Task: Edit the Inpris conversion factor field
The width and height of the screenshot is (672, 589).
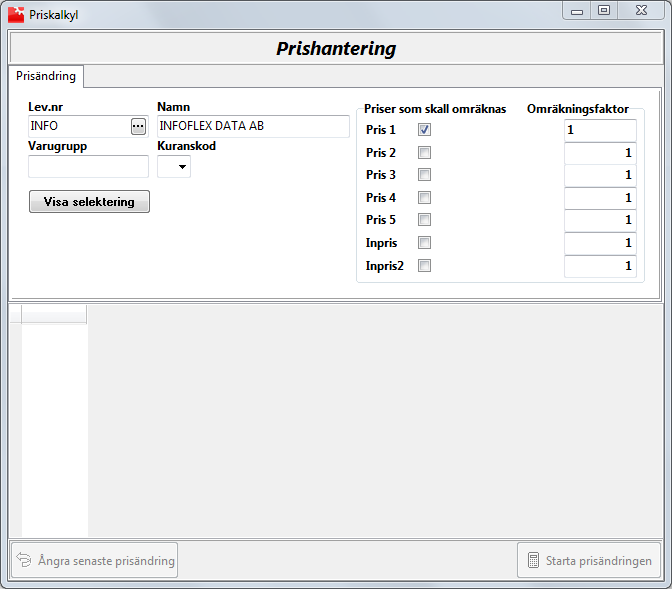Action: [600, 243]
